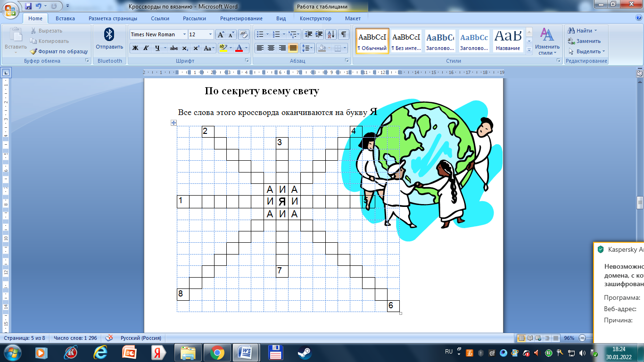644x362 pixels.
Task: Open the Times New Roman font dropdown
Action: point(184,34)
